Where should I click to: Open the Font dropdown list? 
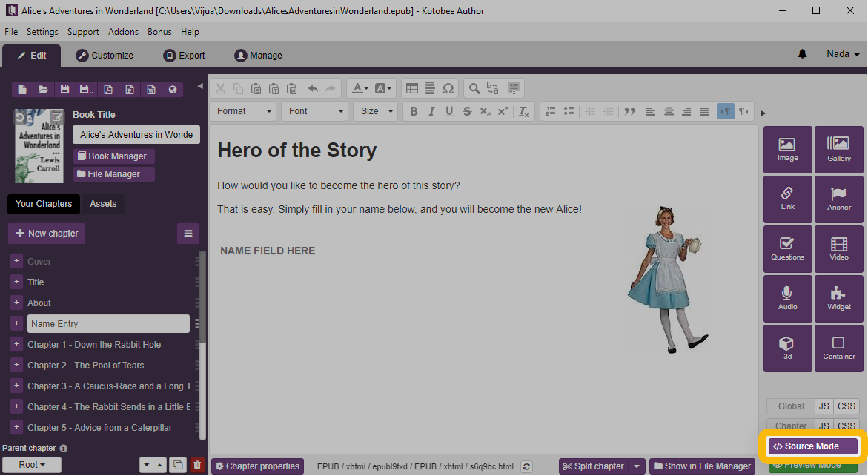[315, 111]
